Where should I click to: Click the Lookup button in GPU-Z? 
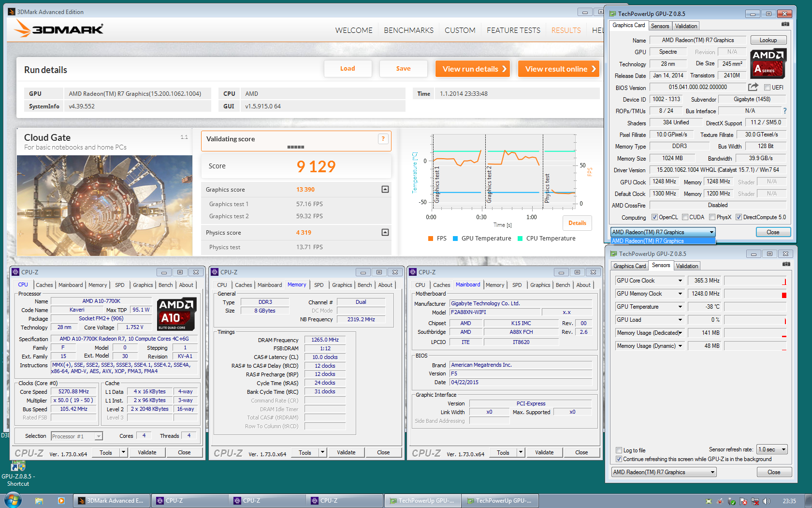(x=768, y=40)
